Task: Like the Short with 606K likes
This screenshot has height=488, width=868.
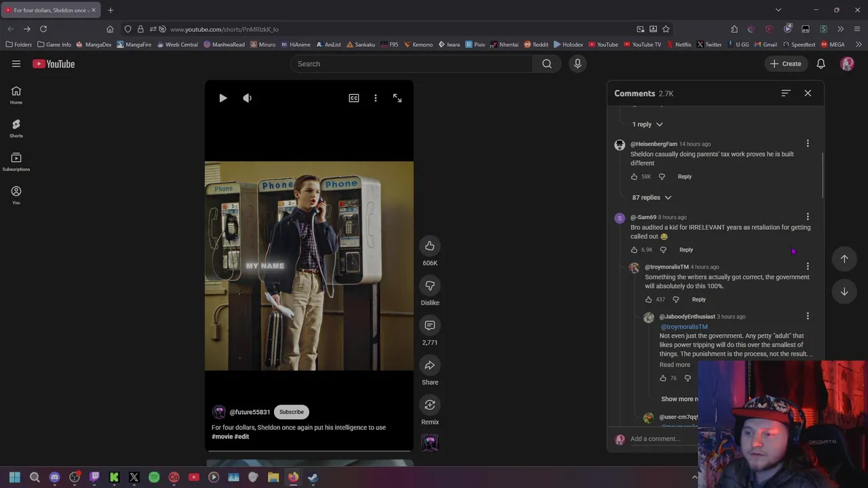Action: [430, 246]
